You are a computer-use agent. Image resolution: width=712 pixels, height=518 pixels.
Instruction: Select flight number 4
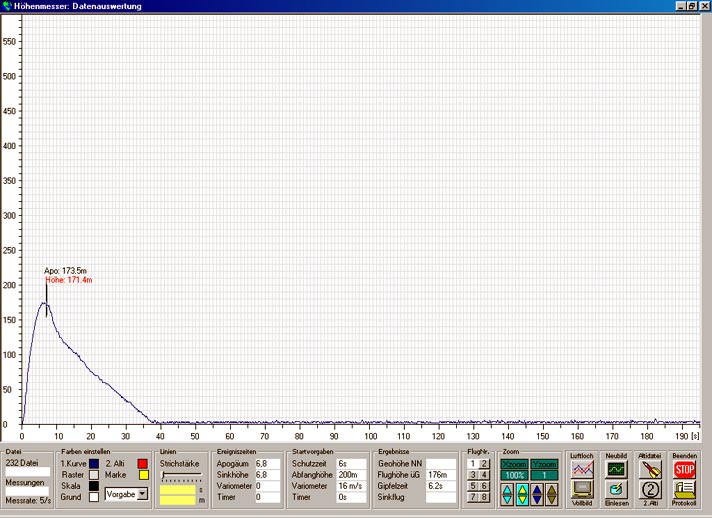485,475
